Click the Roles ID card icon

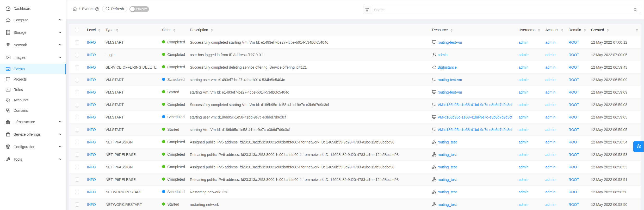click(x=8, y=90)
